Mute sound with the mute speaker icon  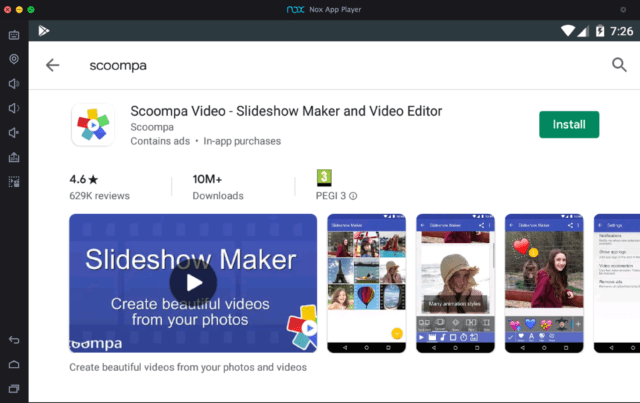(x=14, y=133)
